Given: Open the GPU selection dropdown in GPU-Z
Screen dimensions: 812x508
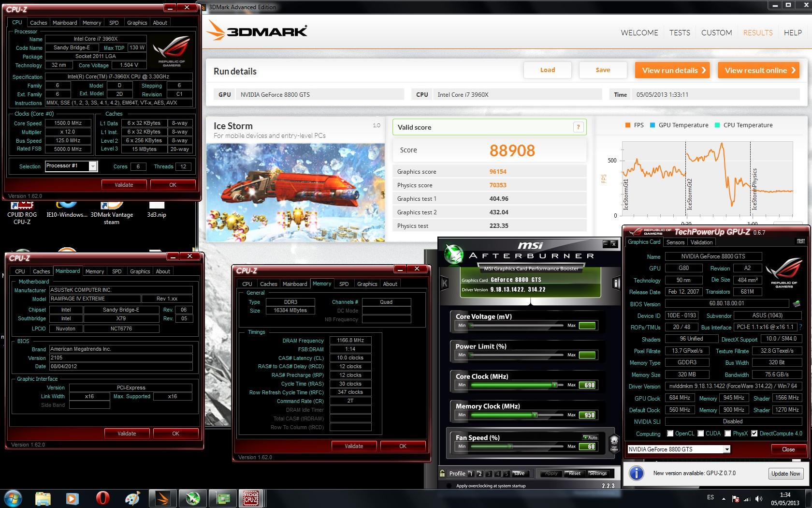Looking at the screenshot, I should (x=726, y=449).
